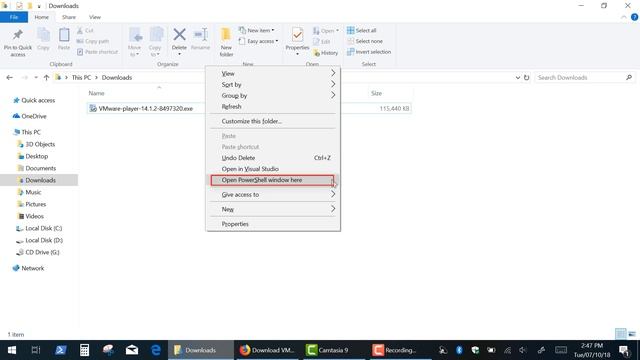Select Quick access in navigation pane
640x360 pixels.
tap(38, 100)
